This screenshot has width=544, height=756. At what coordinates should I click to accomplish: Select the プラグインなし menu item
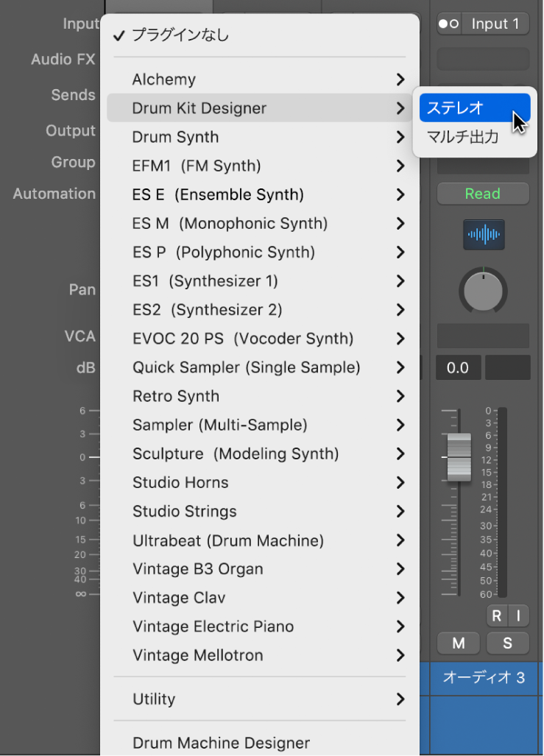point(180,35)
